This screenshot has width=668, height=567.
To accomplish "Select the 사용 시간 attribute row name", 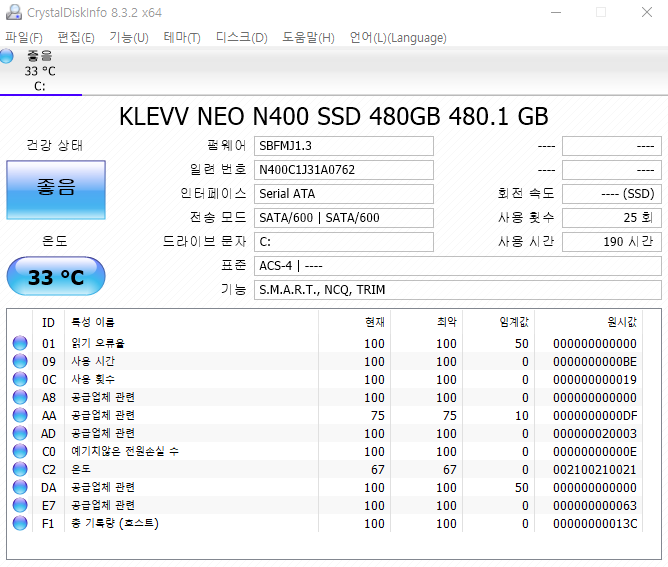I will (x=93, y=361).
